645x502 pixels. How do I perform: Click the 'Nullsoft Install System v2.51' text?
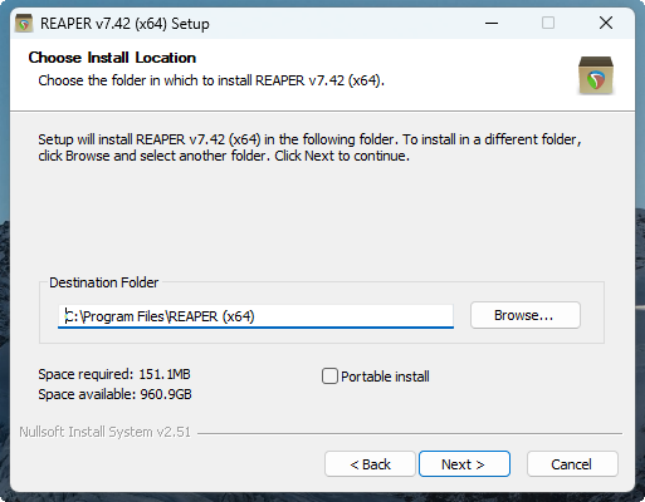click(x=105, y=432)
